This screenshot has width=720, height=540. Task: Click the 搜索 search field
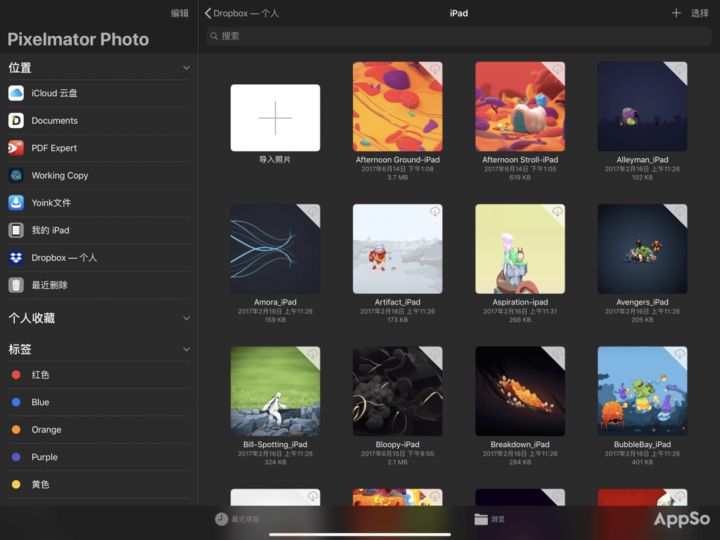(458, 36)
